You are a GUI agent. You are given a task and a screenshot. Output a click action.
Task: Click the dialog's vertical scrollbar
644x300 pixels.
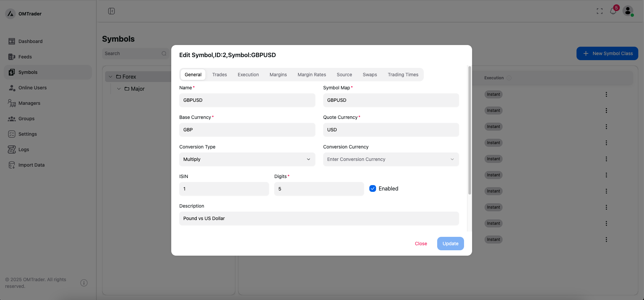click(x=469, y=130)
